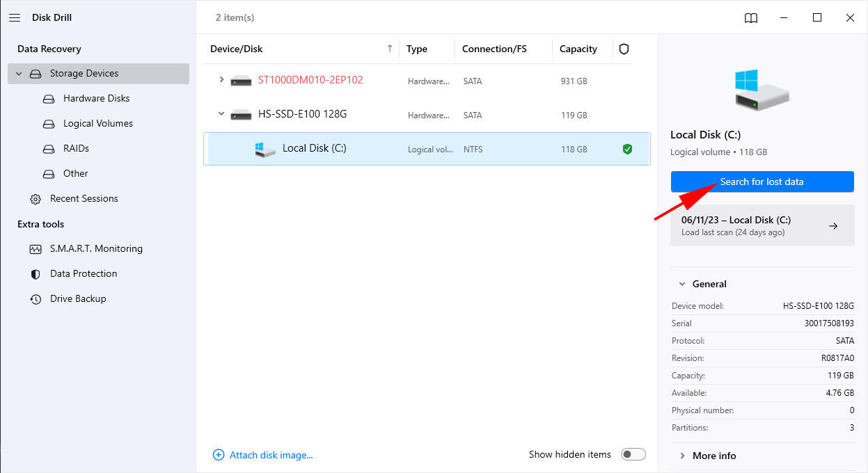The width and height of the screenshot is (868, 473).
Task: Collapse the Storage Devices tree
Action: point(19,74)
